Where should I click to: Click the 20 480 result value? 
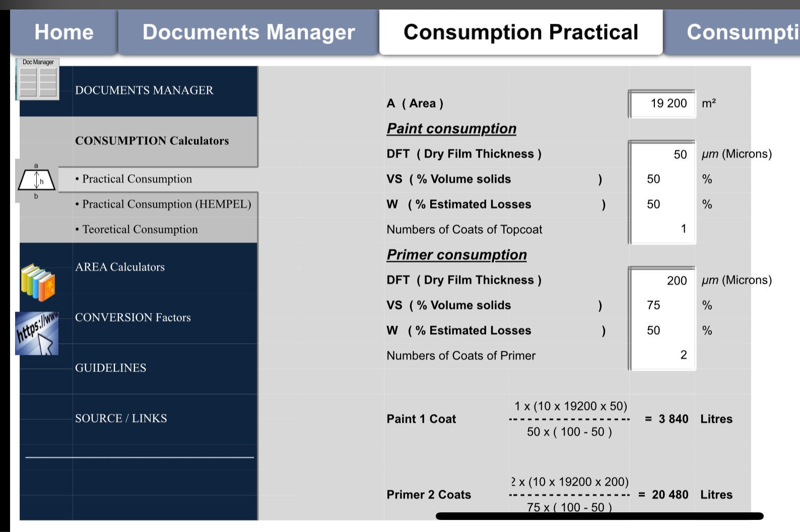670,495
